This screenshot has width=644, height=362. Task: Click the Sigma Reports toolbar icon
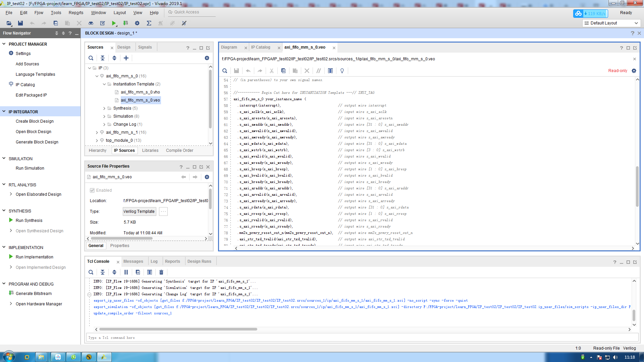coord(149,23)
